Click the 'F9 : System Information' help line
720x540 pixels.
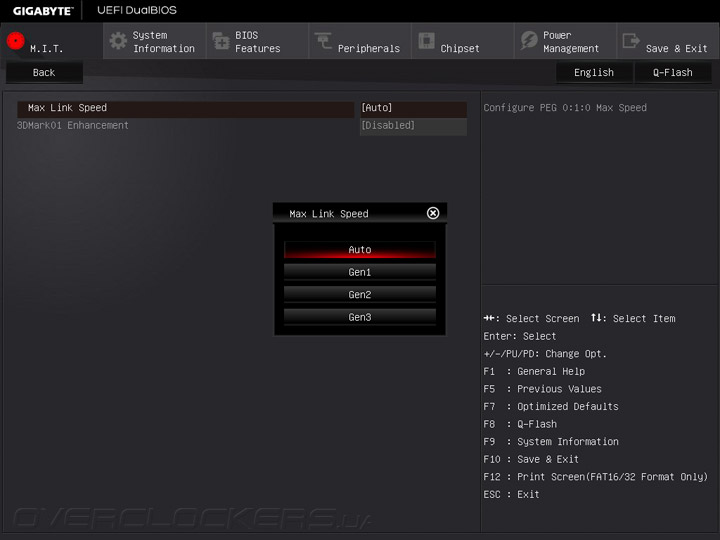pyautogui.click(x=551, y=442)
